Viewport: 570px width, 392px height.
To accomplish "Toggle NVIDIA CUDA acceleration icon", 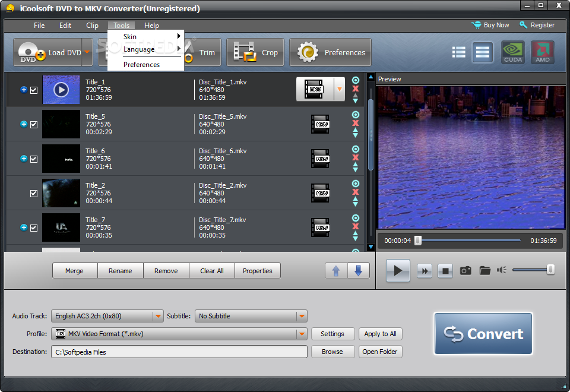I will pyautogui.click(x=513, y=52).
